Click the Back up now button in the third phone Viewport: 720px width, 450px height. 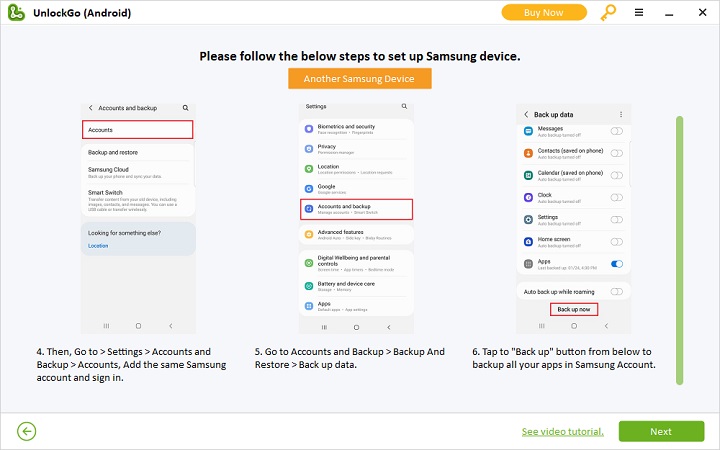point(574,309)
